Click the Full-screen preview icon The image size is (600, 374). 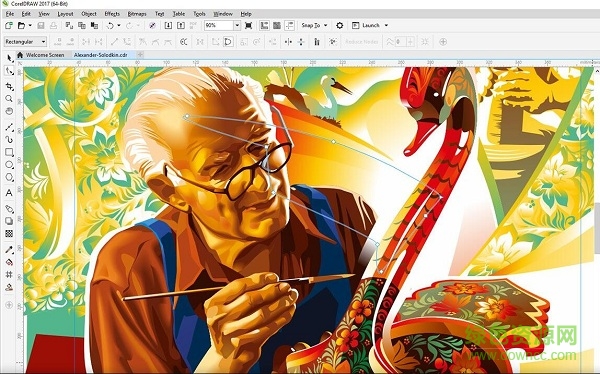[x=248, y=25]
